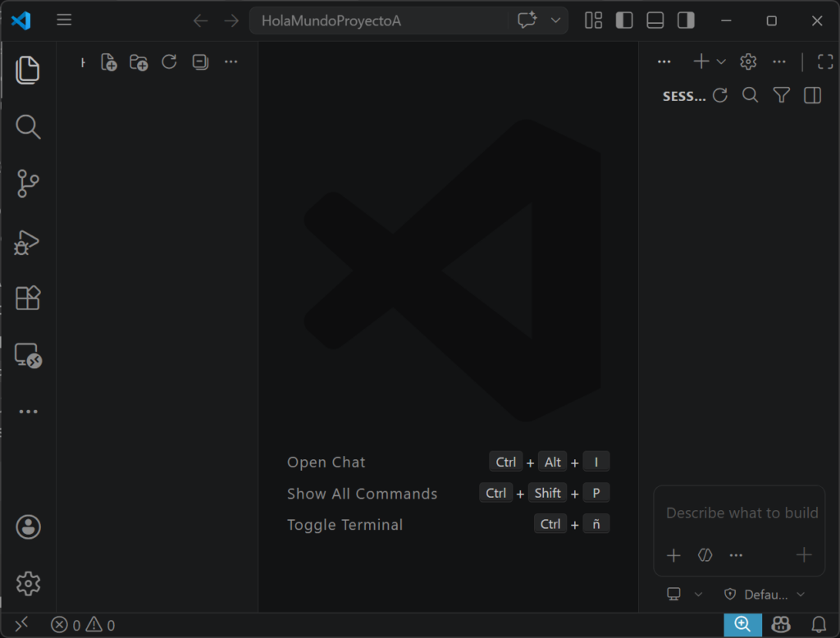The width and height of the screenshot is (840, 638).
Task: Create a new file in Explorer
Action: [x=109, y=62]
